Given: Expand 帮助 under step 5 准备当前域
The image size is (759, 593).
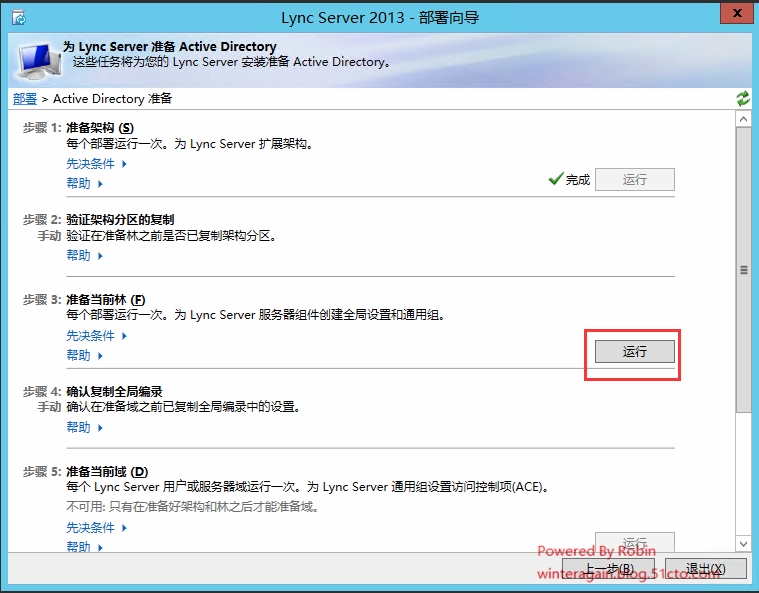Looking at the screenshot, I should coord(84,547).
